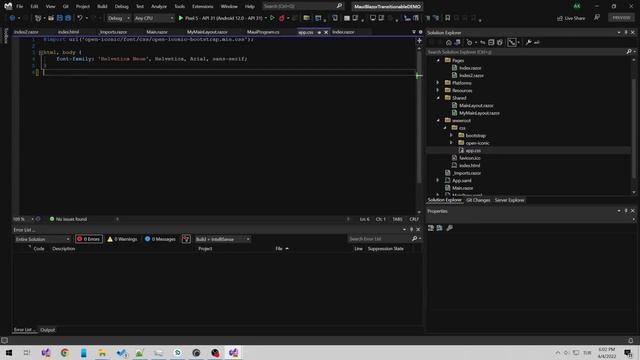Screen dimensions: 640x360
Task: Click Switch Views icon in Solution Explorer
Action: 458,42
